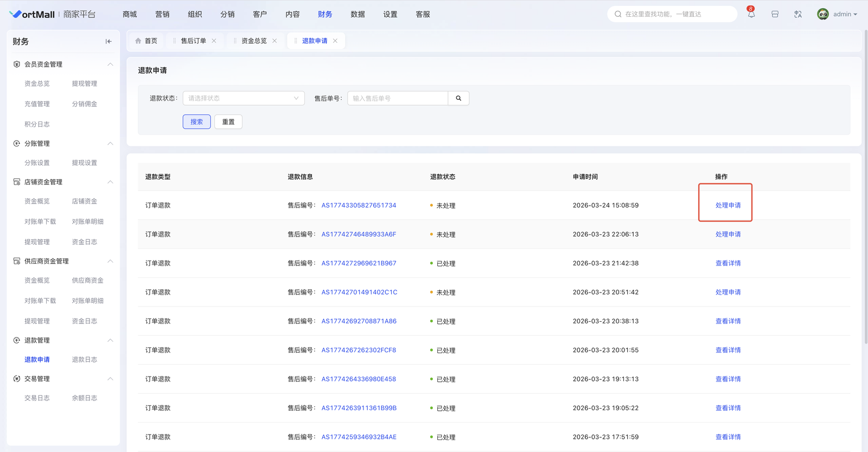Switch to the 售后订单 tab
This screenshot has height=452, width=868.
(x=193, y=41)
